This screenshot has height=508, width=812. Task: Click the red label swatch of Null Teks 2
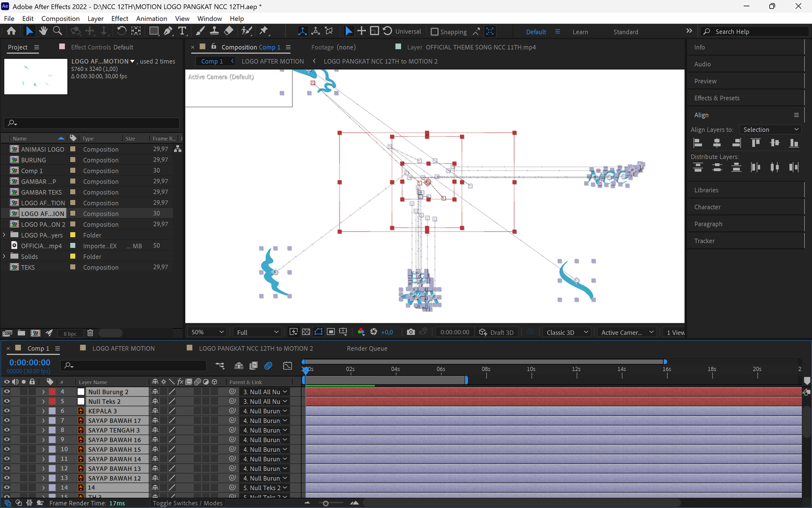52,401
